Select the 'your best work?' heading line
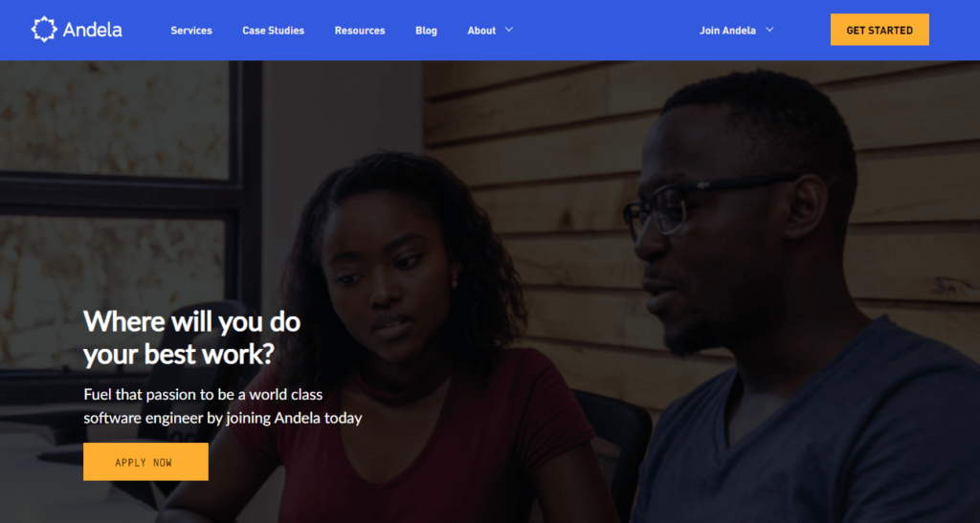Viewport: 980px width, 523px height. pyautogui.click(x=179, y=355)
